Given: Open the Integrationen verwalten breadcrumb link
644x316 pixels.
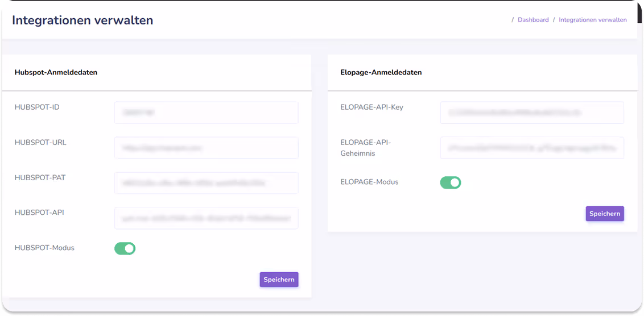Looking at the screenshot, I should point(593,20).
